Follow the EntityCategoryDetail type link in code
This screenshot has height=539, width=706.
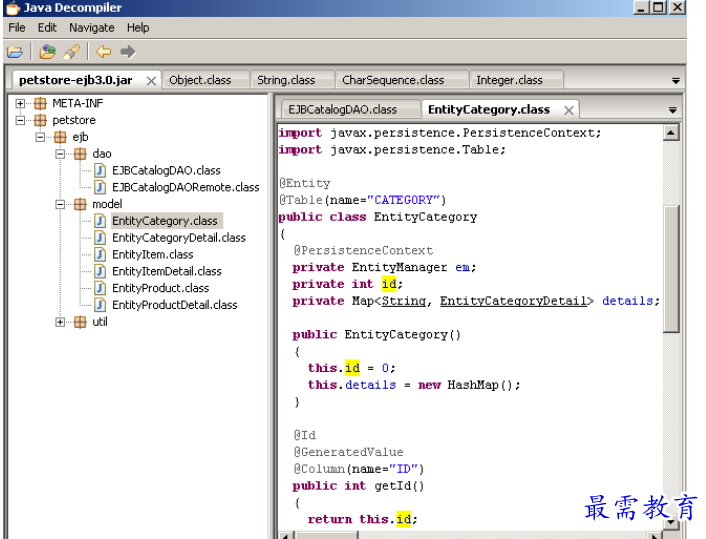514,301
